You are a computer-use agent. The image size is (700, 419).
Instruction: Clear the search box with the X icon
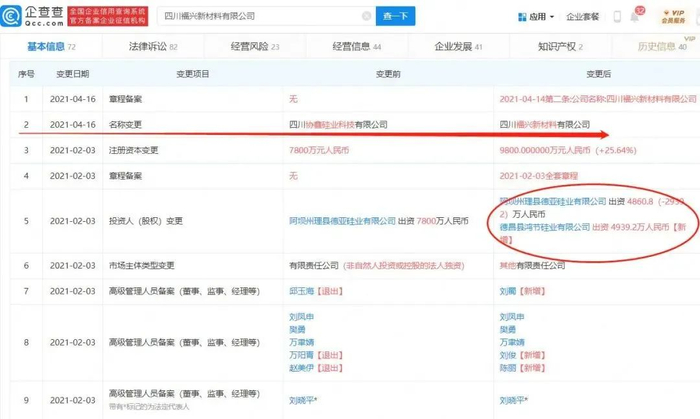367,16
